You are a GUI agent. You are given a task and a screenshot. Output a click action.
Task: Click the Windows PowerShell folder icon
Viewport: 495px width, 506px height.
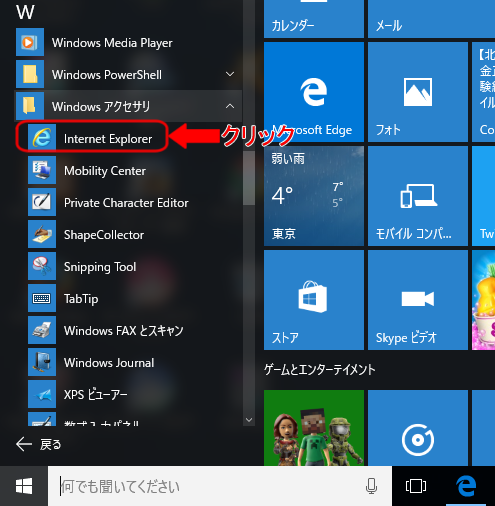pos(30,74)
